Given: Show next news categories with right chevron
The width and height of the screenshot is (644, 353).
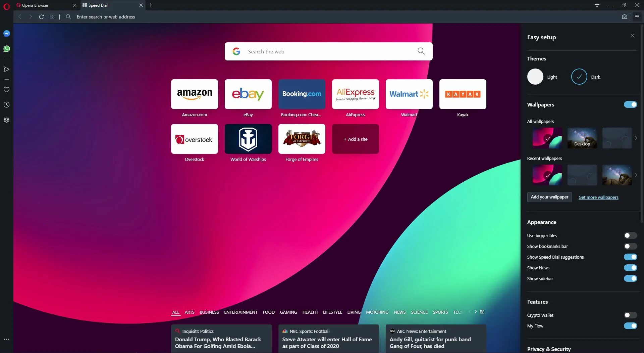Looking at the screenshot, I should [x=475, y=312].
